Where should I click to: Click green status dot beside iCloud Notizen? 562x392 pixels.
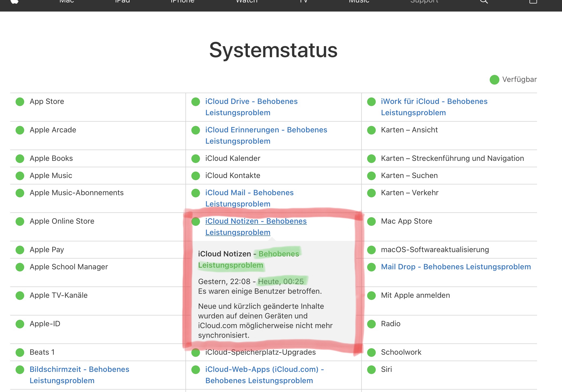click(x=196, y=222)
